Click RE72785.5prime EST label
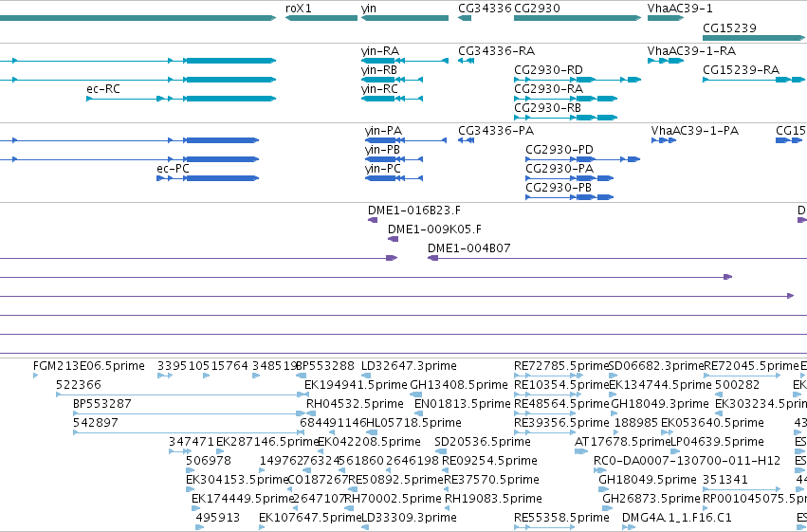 561,366
